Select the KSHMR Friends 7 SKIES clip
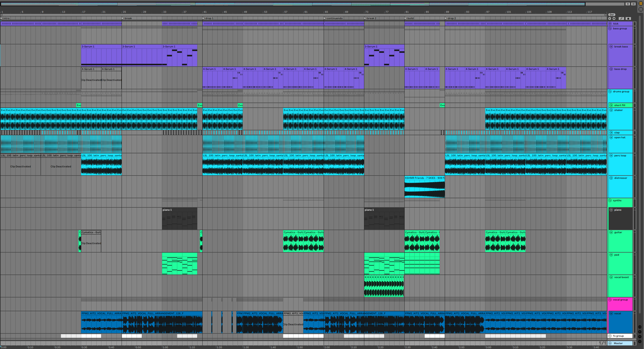The image size is (644, 349). tap(424, 178)
